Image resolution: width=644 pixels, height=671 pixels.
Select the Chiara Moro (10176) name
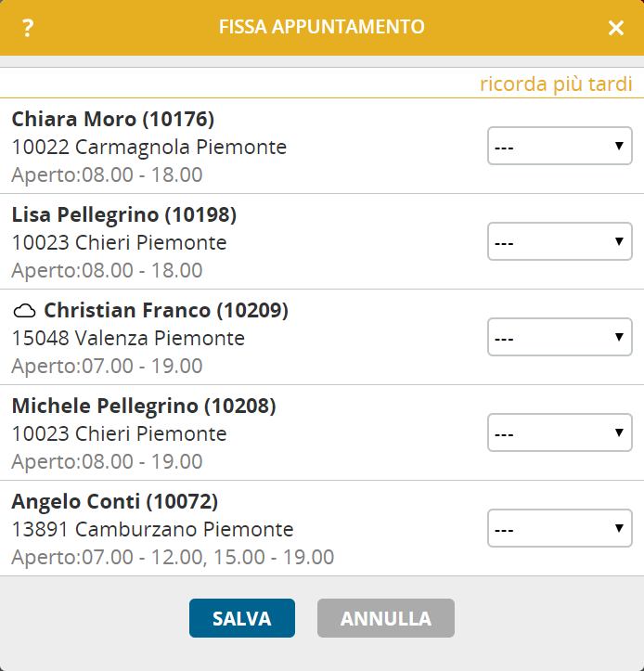(x=113, y=119)
